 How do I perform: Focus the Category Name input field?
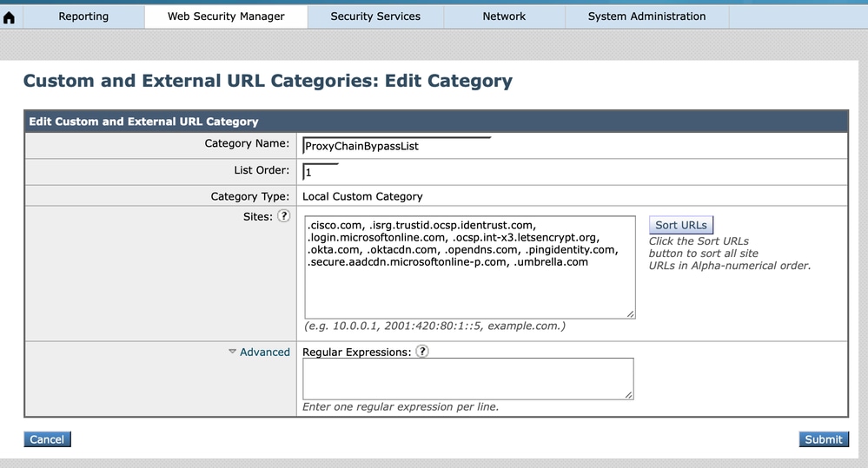pos(396,146)
